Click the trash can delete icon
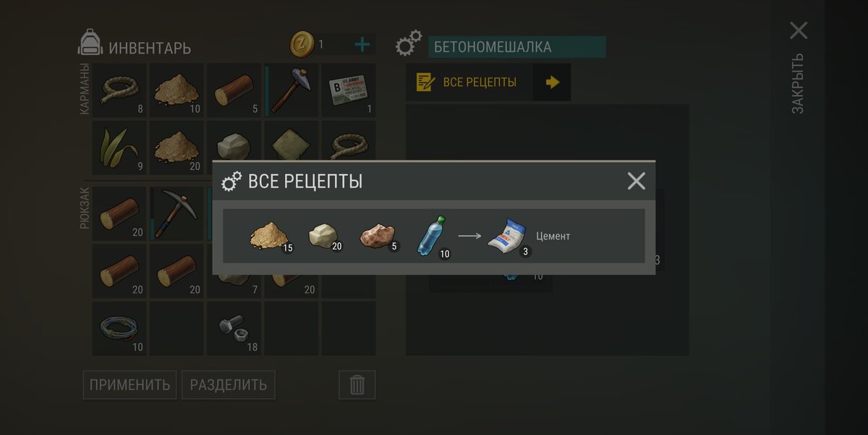 coord(357,384)
